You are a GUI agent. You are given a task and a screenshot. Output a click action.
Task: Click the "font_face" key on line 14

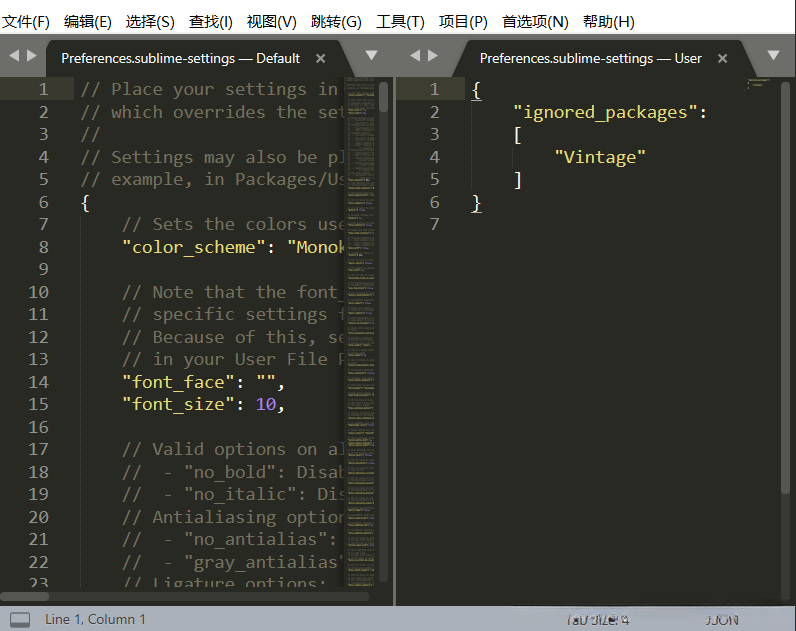pos(178,382)
